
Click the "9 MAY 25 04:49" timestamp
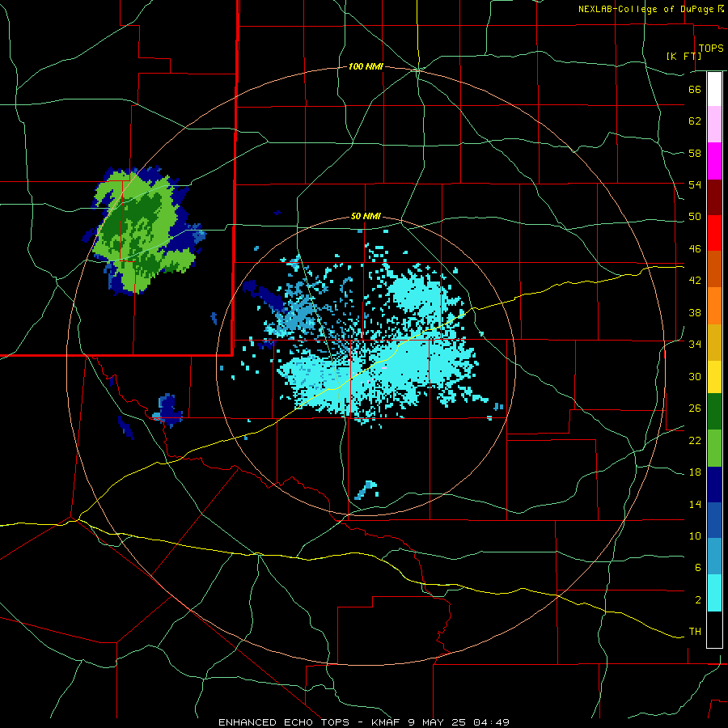(459, 722)
